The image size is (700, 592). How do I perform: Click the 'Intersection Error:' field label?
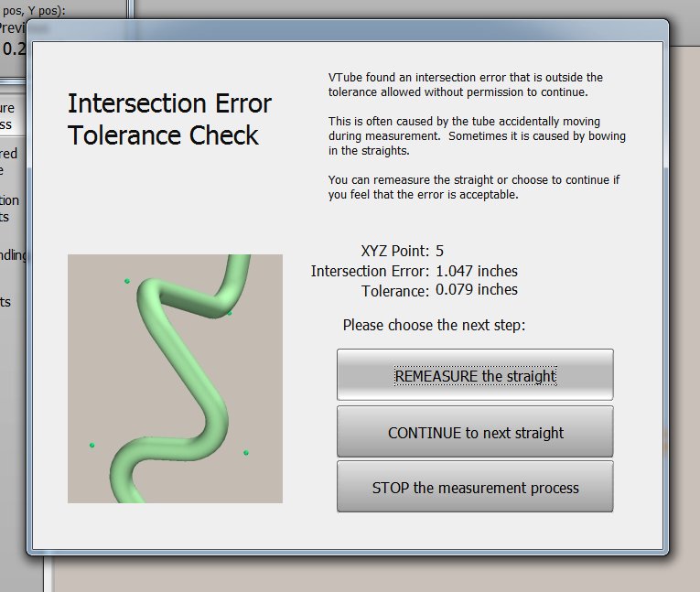coord(370,271)
